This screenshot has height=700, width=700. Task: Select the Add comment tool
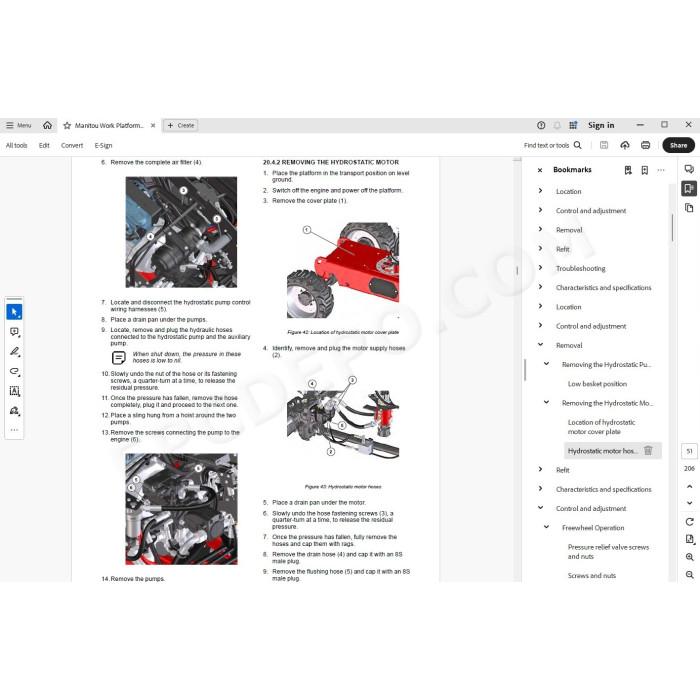coord(14,332)
